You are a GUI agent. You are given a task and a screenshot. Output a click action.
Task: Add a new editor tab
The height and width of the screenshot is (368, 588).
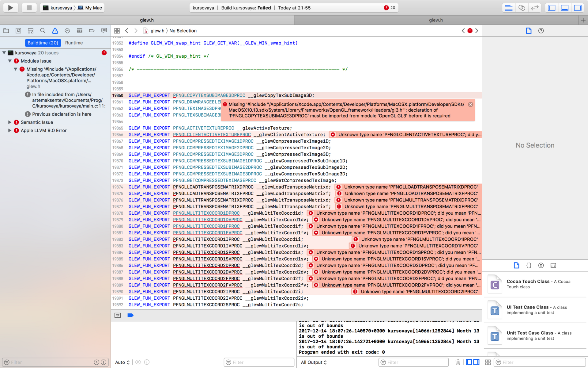pos(583,20)
